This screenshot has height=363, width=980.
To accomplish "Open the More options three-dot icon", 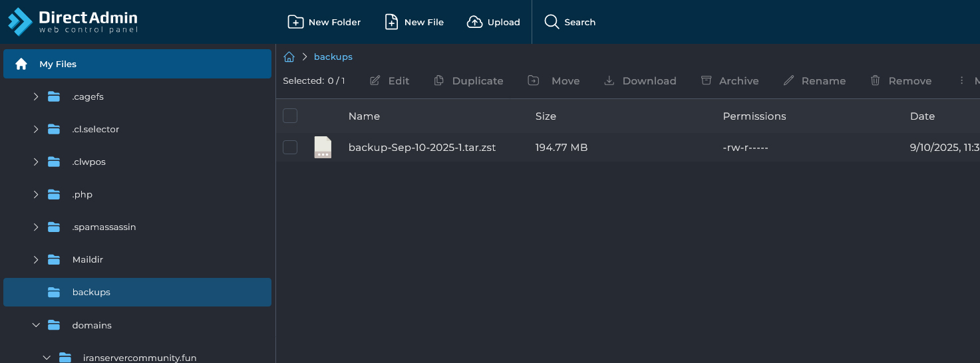I will point(961,80).
